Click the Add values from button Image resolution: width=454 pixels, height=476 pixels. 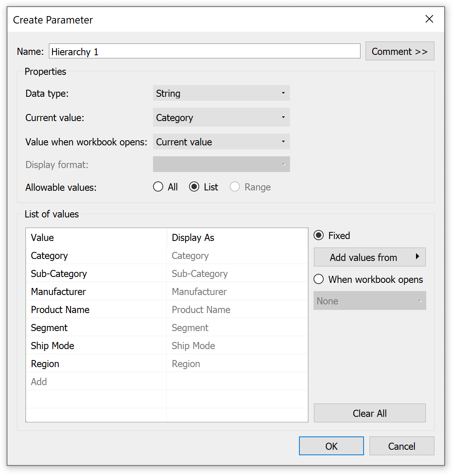click(369, 257)
